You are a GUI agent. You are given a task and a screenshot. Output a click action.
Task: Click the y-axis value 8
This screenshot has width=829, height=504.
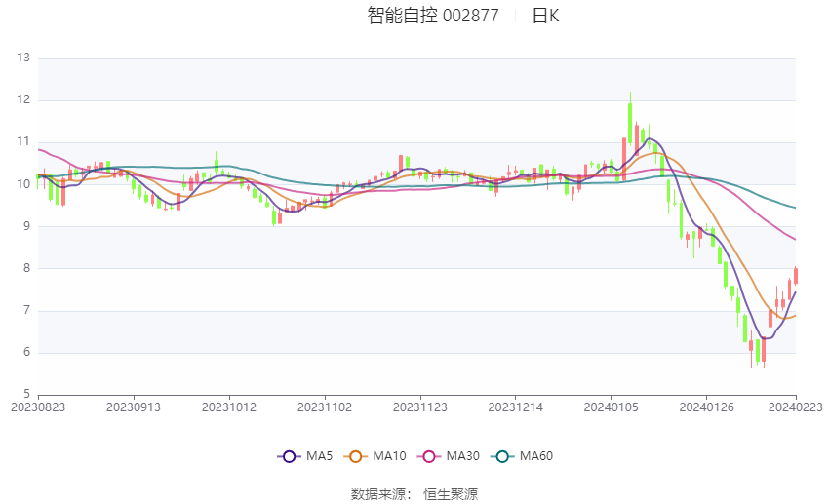tap(27, 268)
